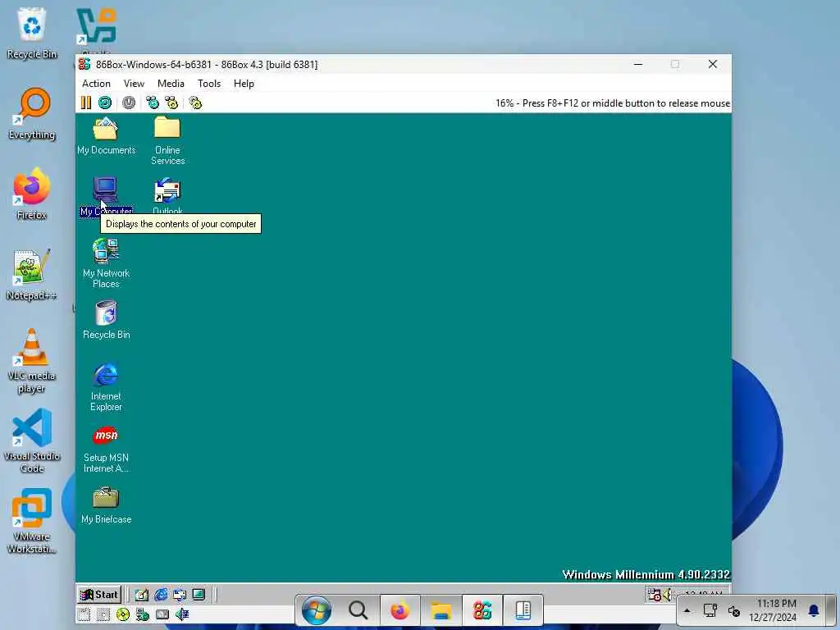The height and width of the screenshot is (630, 840).
Task: Click the last Quick Launch monitor icon
Action: tap(199, 595)
